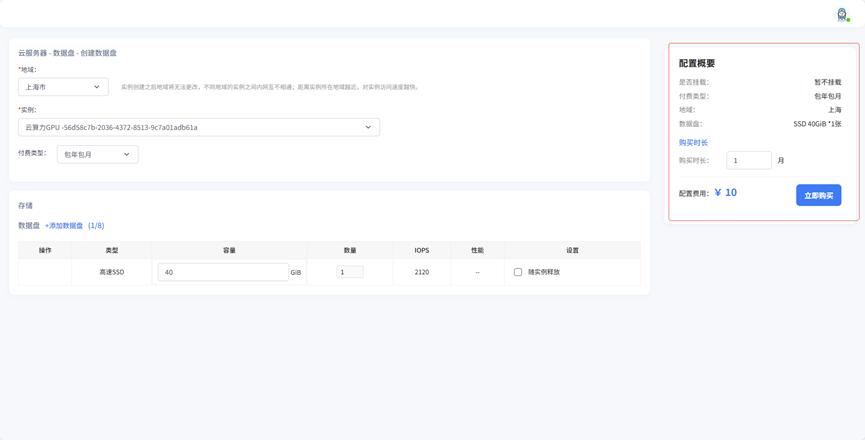Expand the 实例 dropdown for 云算力GPU
This screenshot has width=865, height=440.
[x=198, y=127]
